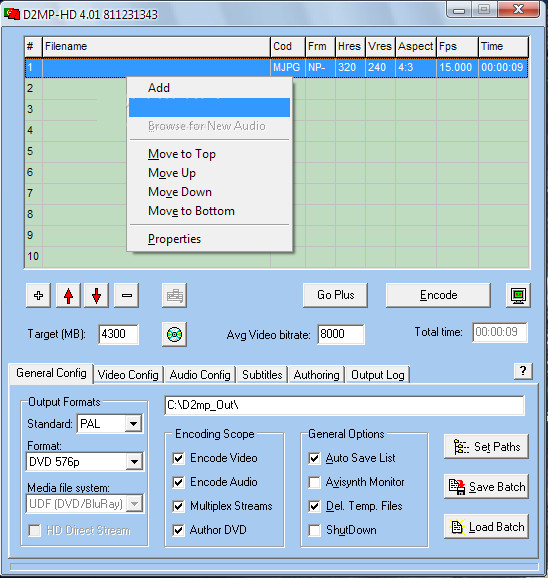Click the Hres column header
The width and height of the screenshot is (548, 578).
coord(350,46)
